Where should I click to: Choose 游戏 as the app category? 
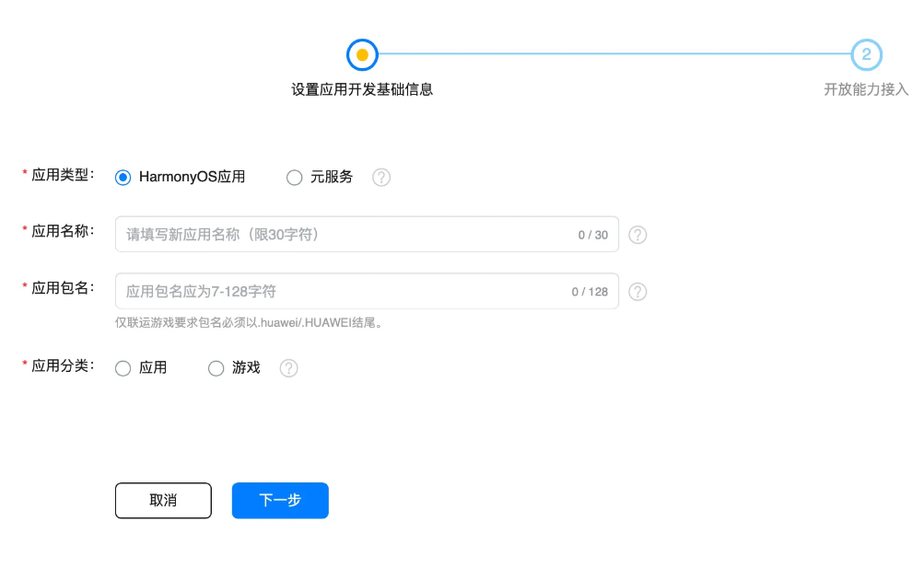point(216,368)
